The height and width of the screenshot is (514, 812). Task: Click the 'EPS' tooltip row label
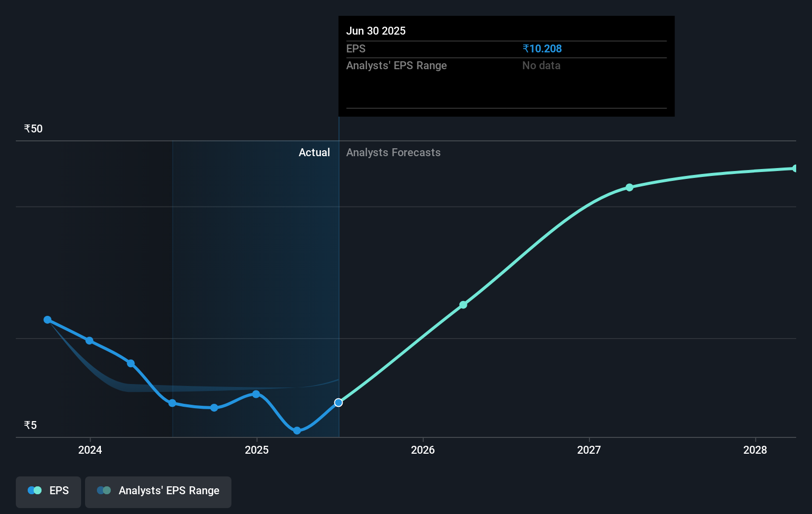click(x=356, y=48)
